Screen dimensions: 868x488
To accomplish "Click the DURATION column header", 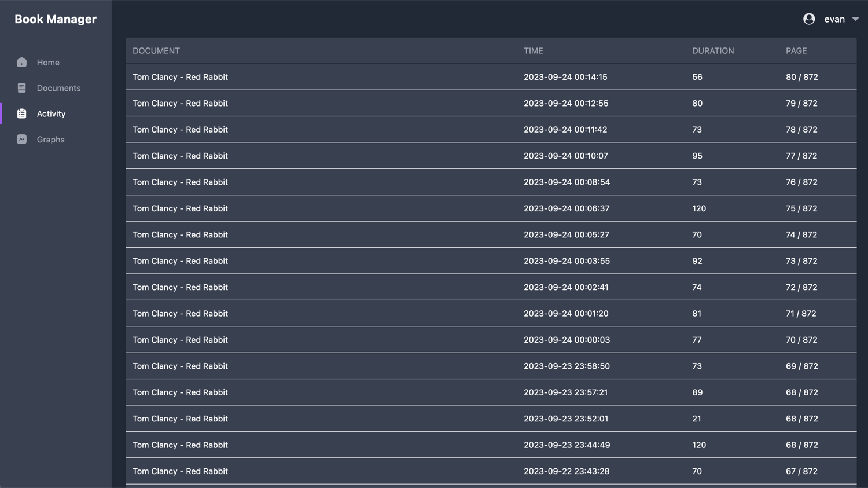I will tap(713, 51).
